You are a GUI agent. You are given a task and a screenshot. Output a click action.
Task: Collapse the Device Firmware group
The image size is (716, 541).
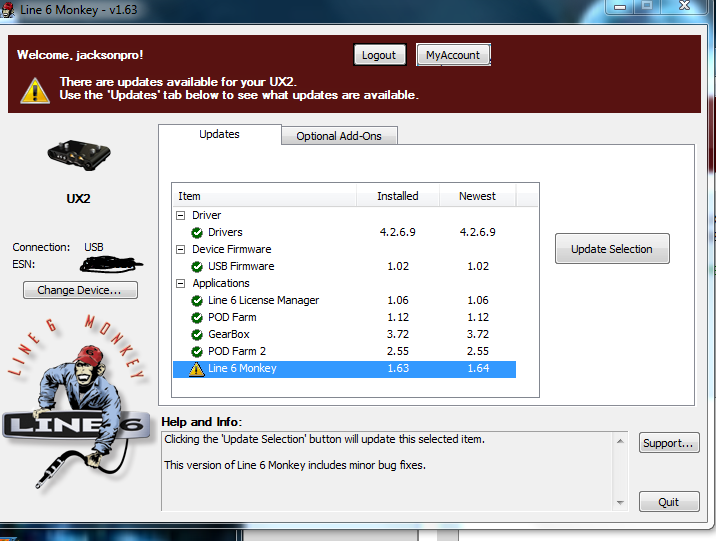pos(181,249)
